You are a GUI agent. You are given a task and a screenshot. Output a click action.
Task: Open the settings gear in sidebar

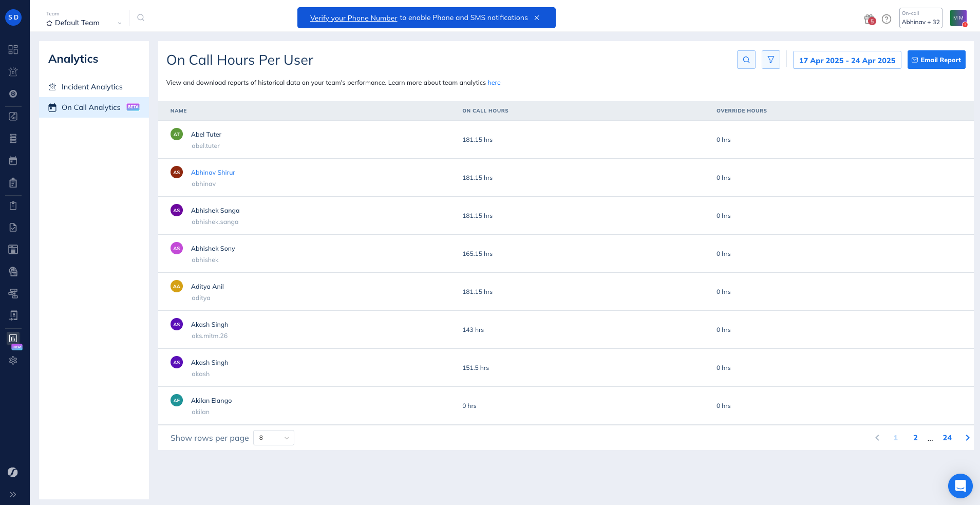[13, 360]
